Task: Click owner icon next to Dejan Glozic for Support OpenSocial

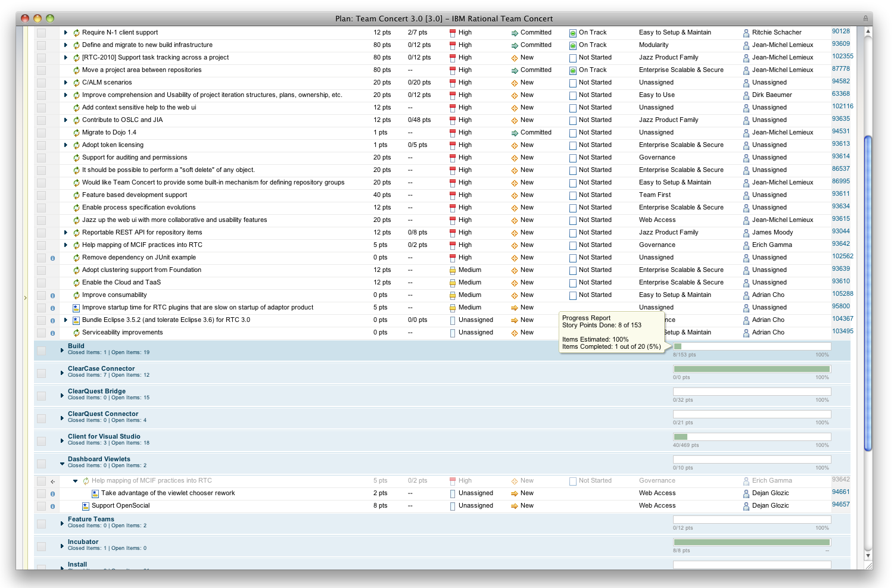Action: (746, 506)
